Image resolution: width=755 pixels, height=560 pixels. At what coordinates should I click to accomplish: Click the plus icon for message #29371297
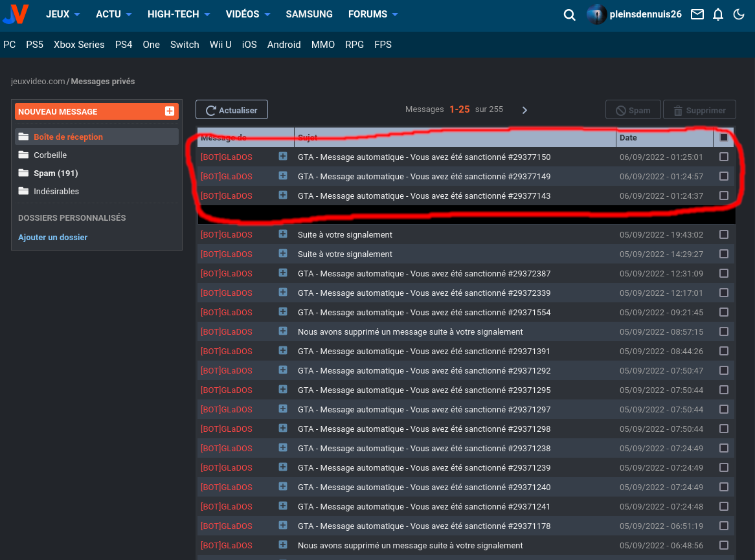283,409
